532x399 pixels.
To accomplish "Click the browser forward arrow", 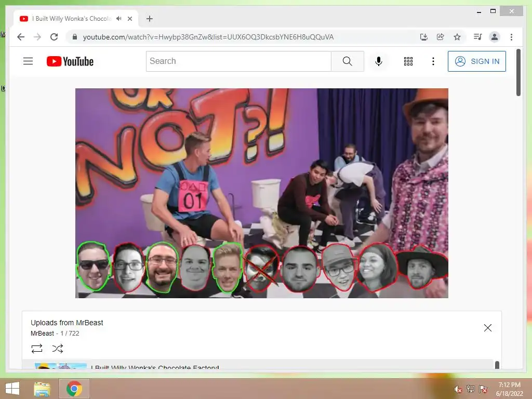I will coord(37,37).
